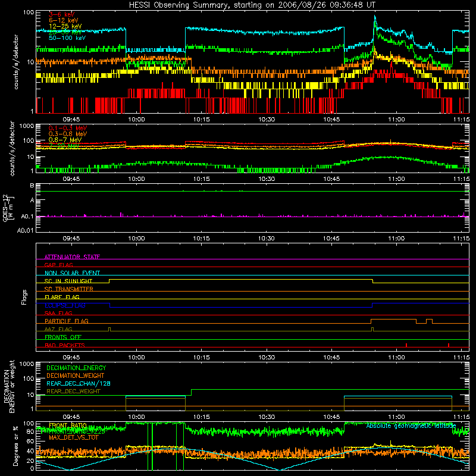Click the DECIMATION_ENERGY legend label
The image size is (476, 476).
76,368
